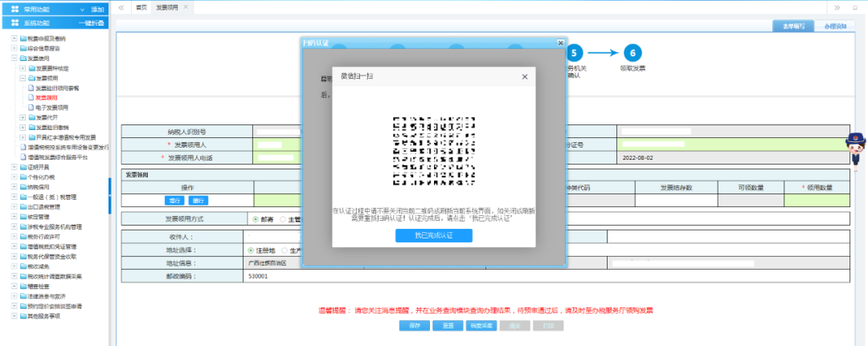This screenshot has width=868, height=346.
Task: Open the 常用功能 dropdown chevron
Action: (x=83, y=10)
